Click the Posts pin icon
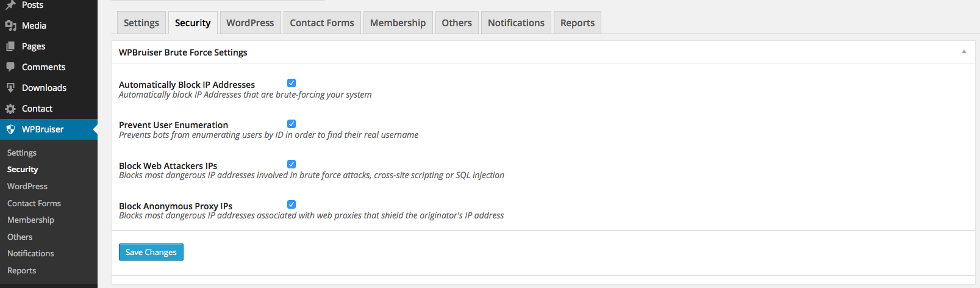Viewport: 980px width, 288px height. tap(10, 5)
